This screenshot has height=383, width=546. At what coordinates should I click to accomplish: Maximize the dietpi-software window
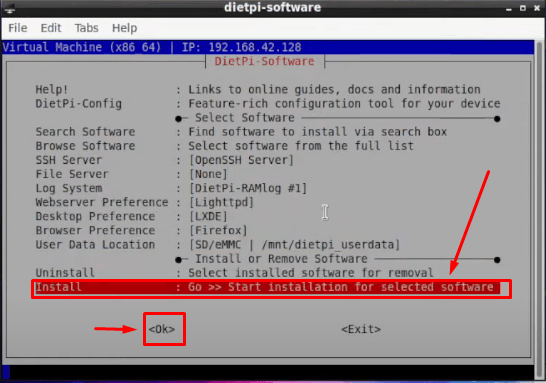click(x=523, y=8)
